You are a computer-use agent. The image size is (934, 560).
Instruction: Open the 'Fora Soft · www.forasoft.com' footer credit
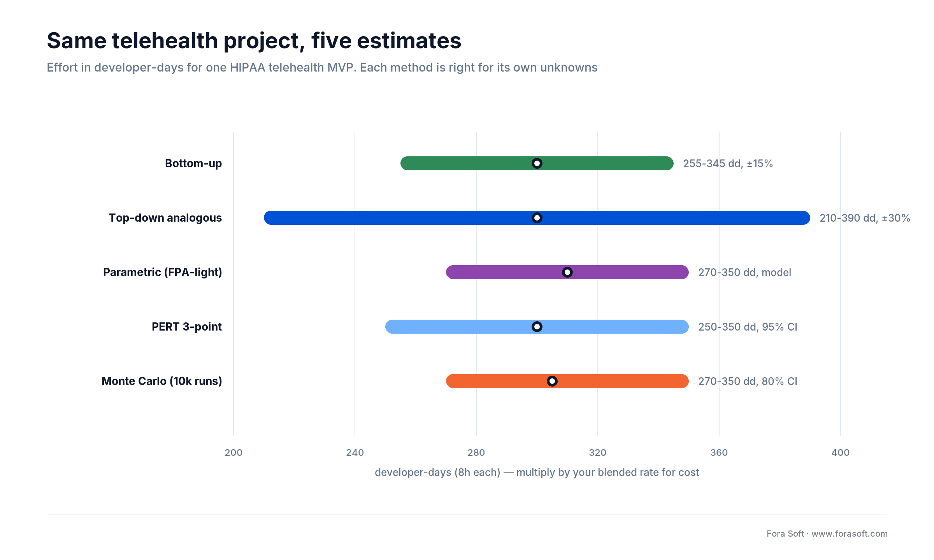click(827, 534)
